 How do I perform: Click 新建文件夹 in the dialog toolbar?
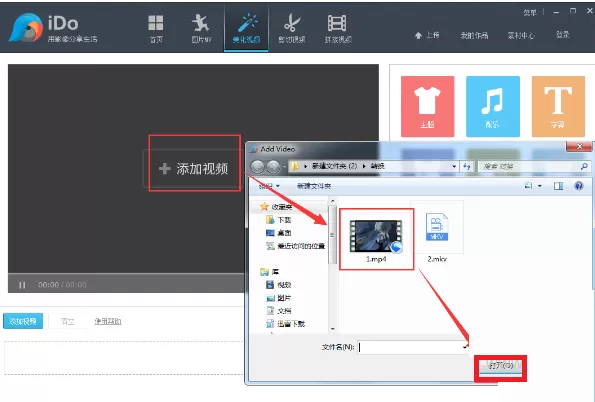coord(314,186)
